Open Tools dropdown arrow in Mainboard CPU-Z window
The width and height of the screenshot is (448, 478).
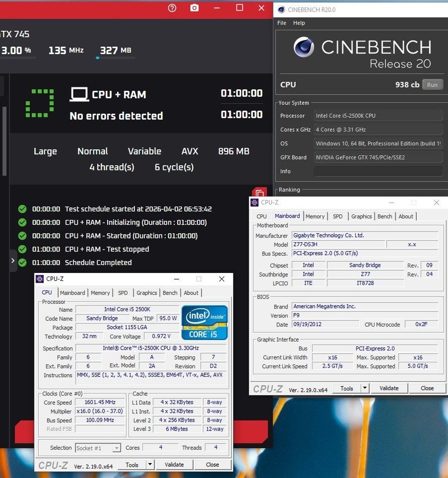pyautogui.click(x=365, y=388)
